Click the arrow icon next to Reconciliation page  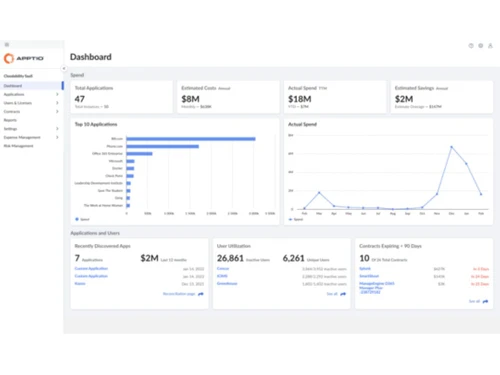(201, 294)
